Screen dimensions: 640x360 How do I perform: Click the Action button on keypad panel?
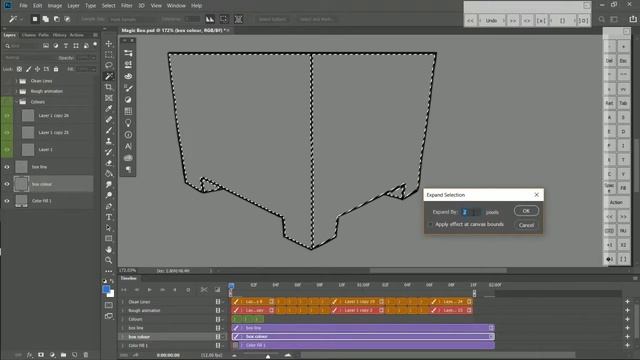point(616,202)
